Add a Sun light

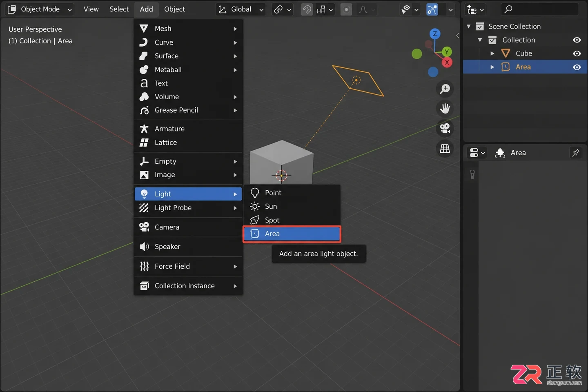coord(292,206)
